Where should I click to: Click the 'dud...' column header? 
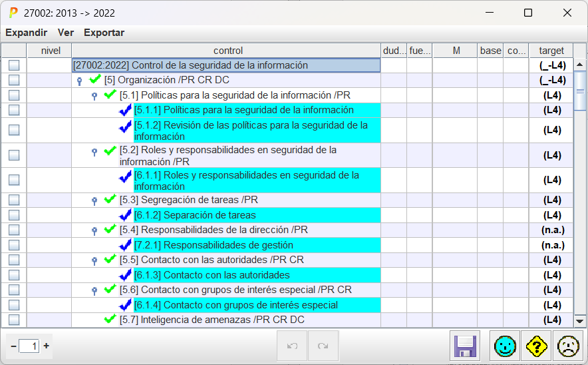[x=394, y=51]
